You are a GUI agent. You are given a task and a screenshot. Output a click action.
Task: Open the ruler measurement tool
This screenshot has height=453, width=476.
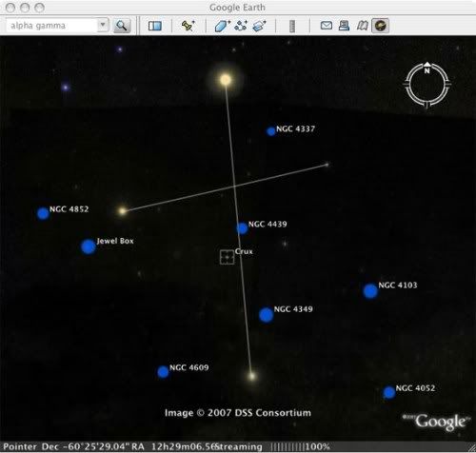292,26
